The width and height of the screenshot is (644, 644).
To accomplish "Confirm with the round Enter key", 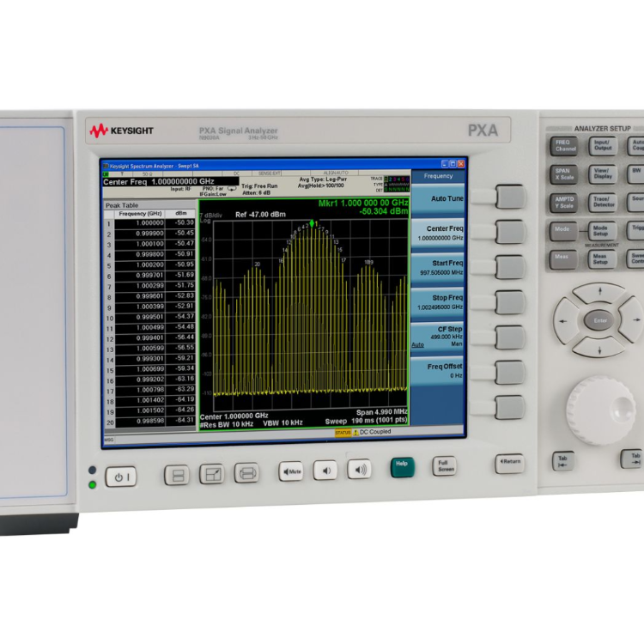I will [x=600, y=320].
